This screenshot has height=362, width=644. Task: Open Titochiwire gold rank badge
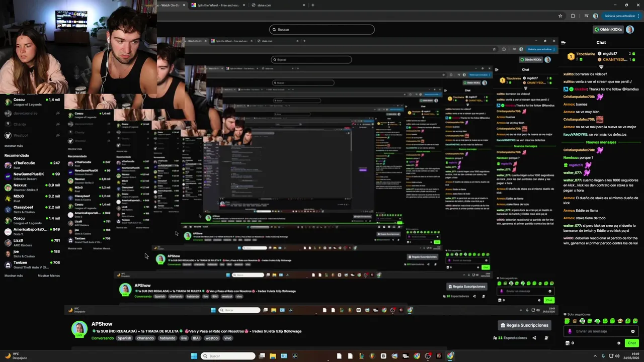coord(571,56)
